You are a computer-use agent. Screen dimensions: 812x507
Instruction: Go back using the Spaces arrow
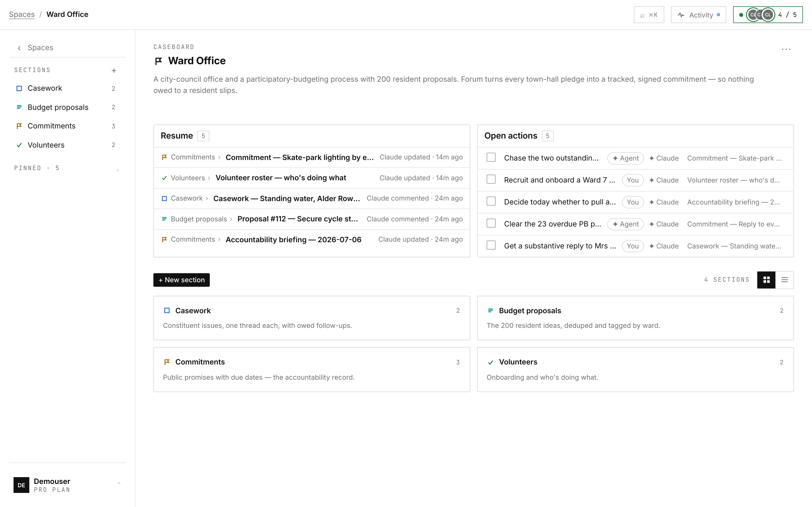click(x=19, y=48)
